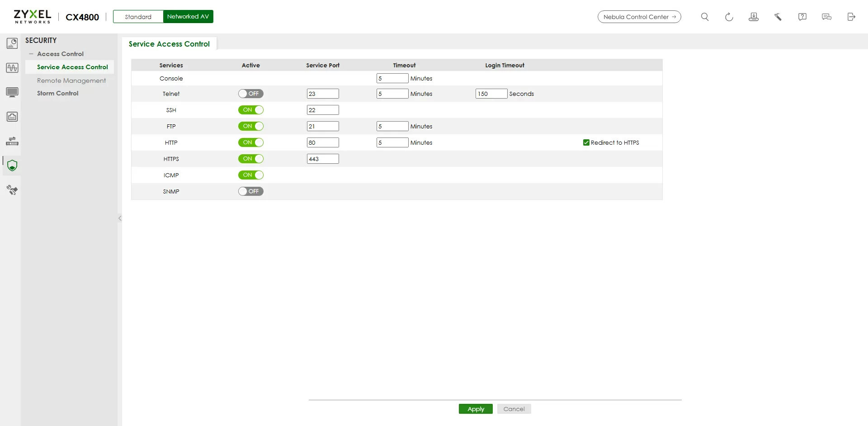The image size is (868, 426).
Task: Open the help question mark icon
Action: click(802, 17)
